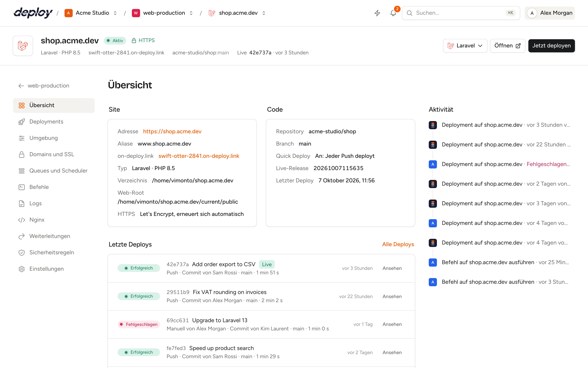Open the swift-otter-2841.on-deploy.link link in Site card

coord(198,156)
